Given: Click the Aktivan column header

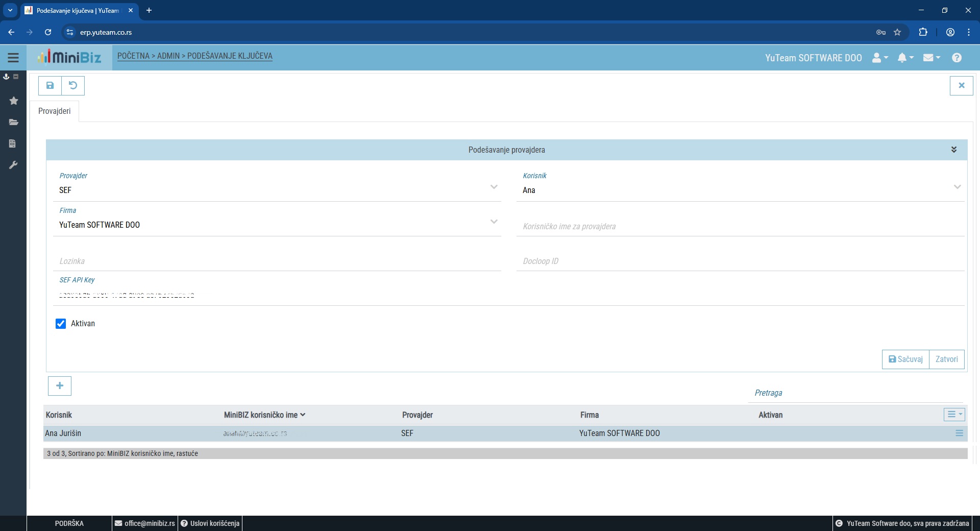Looking at the screenshot, I should click(x=770, y=415).
